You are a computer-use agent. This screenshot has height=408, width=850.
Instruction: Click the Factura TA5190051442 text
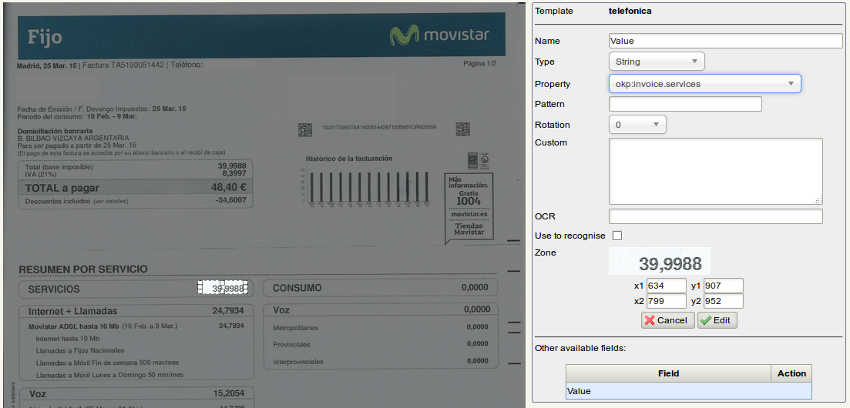(123, 64)
